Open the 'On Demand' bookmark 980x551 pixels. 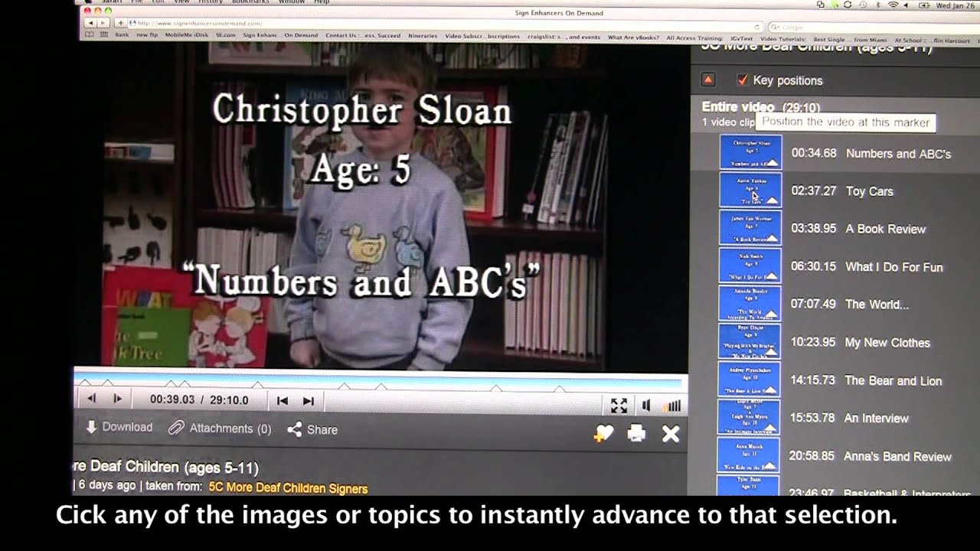[x=301, y=35]
